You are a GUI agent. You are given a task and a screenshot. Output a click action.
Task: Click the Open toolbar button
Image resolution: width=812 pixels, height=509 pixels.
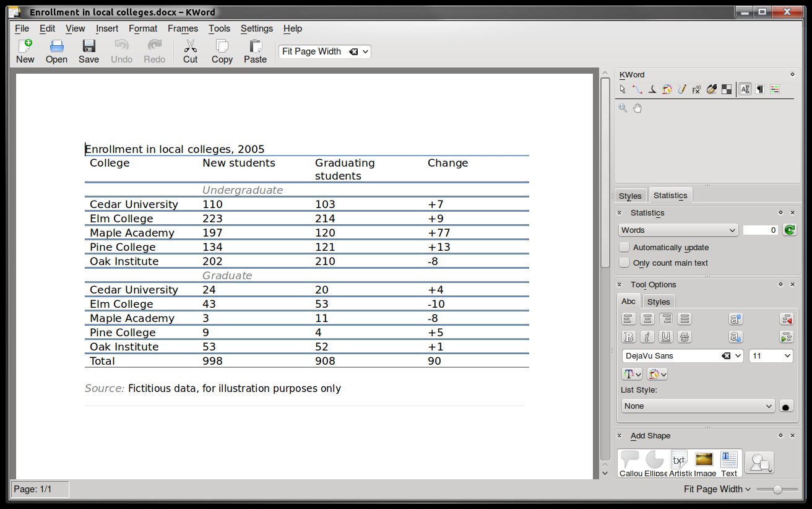point(56,51)
